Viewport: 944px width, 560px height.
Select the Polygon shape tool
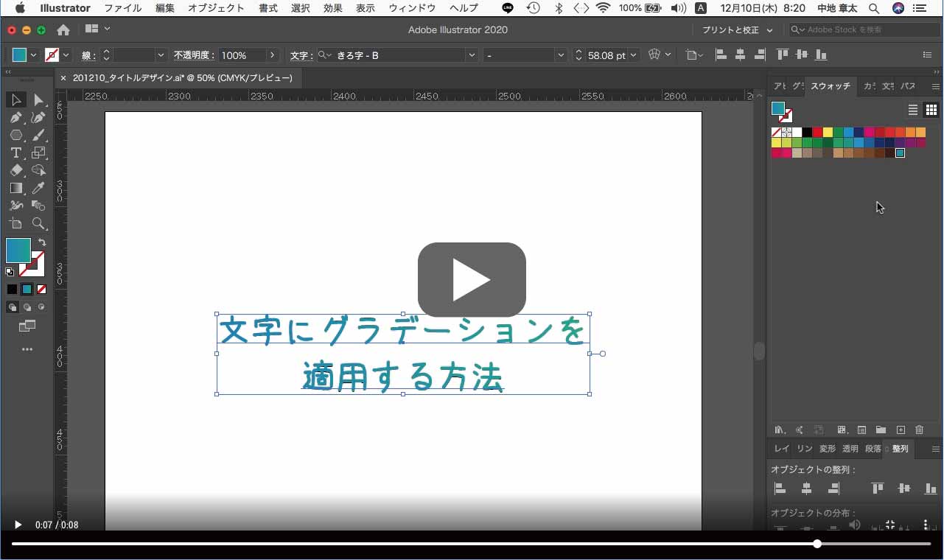click(x=15, y=135)
